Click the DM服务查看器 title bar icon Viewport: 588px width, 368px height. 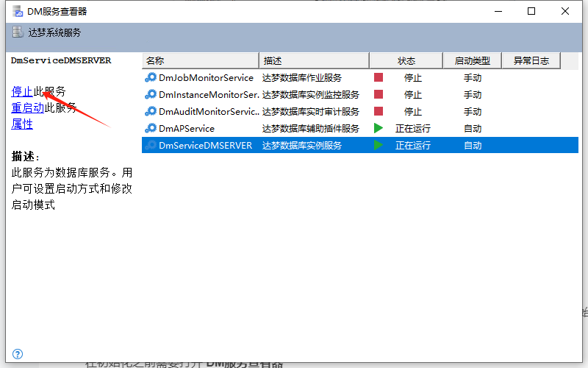(x=18, y=12)
